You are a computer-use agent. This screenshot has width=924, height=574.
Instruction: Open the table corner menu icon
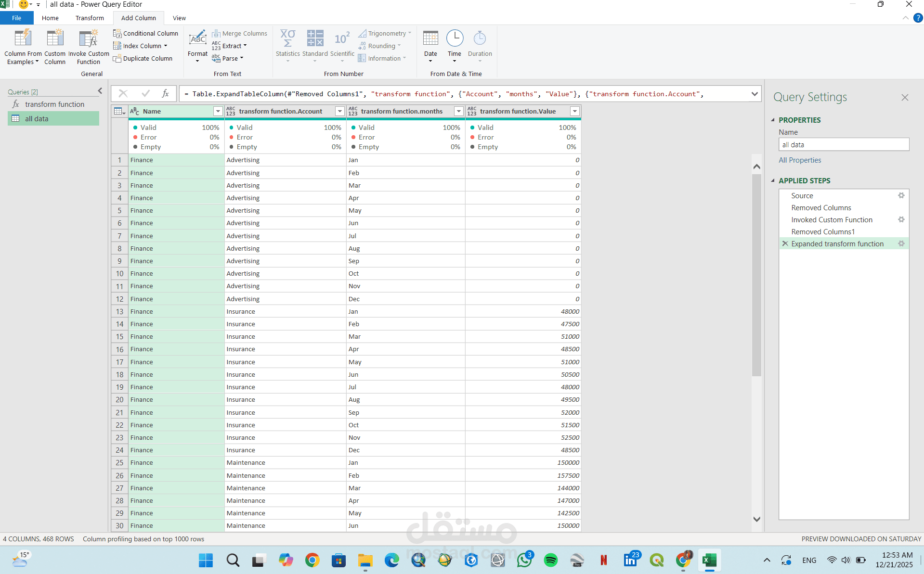(119, 111)
